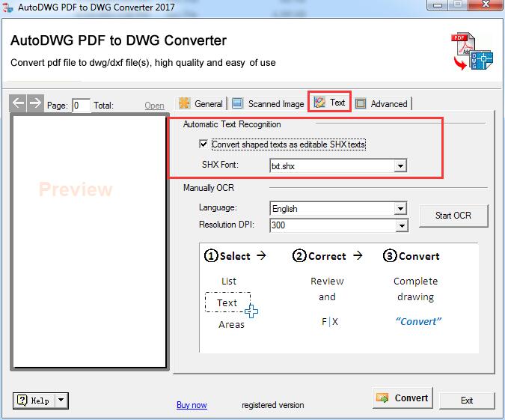505x420 pixels.
Task: Click the Scanned Image tab icon
Action: [237, 103]
